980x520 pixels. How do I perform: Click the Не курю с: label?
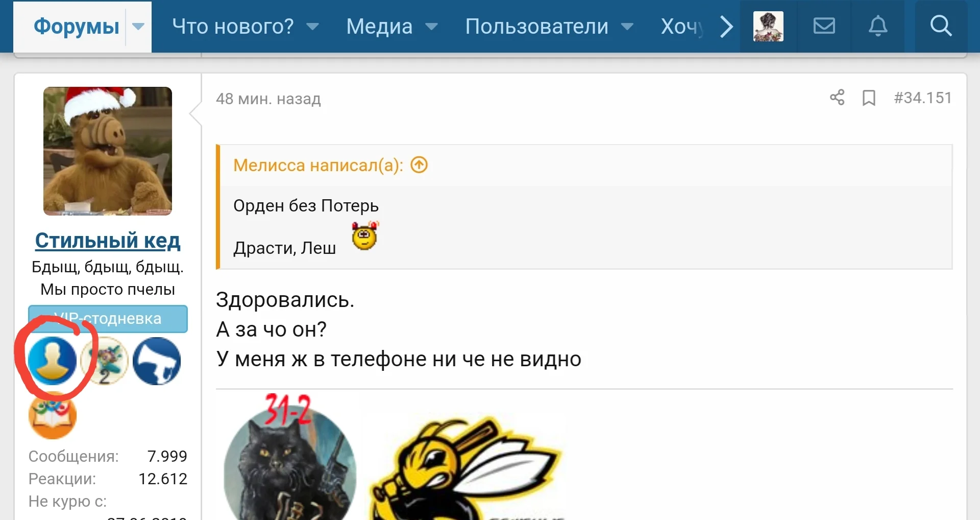pos(67,501)
